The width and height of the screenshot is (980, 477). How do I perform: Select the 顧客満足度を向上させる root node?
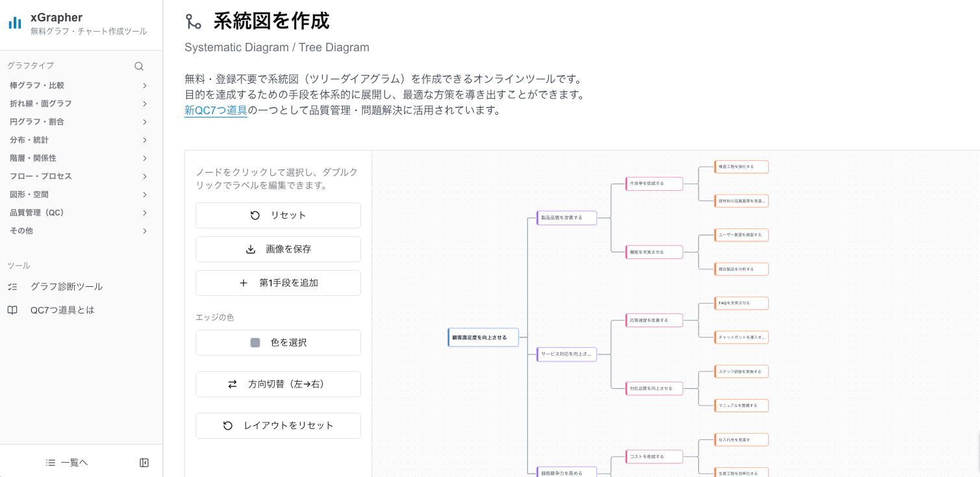point(483,337)
